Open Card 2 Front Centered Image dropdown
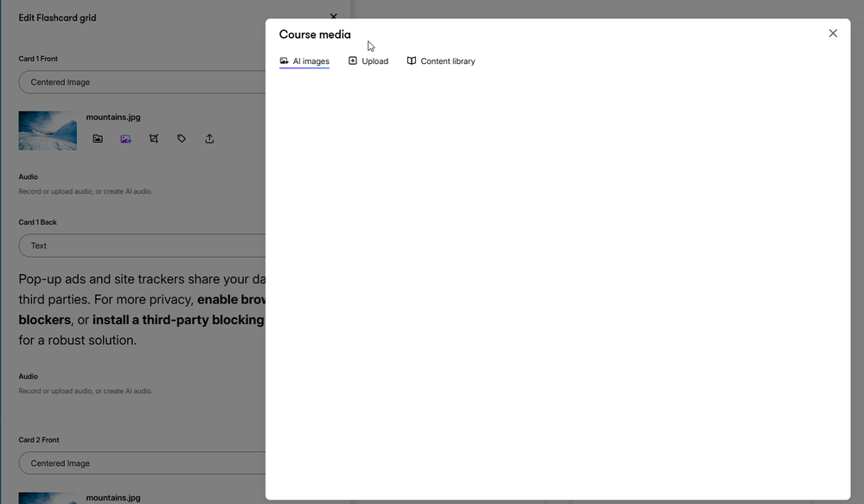This screenshot has width=864, height=504. 142,463
